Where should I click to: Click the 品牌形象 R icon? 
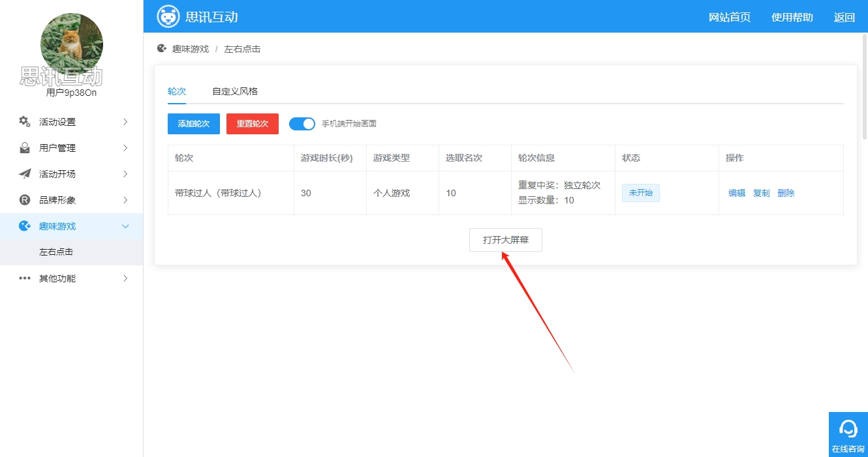[25, 200]
